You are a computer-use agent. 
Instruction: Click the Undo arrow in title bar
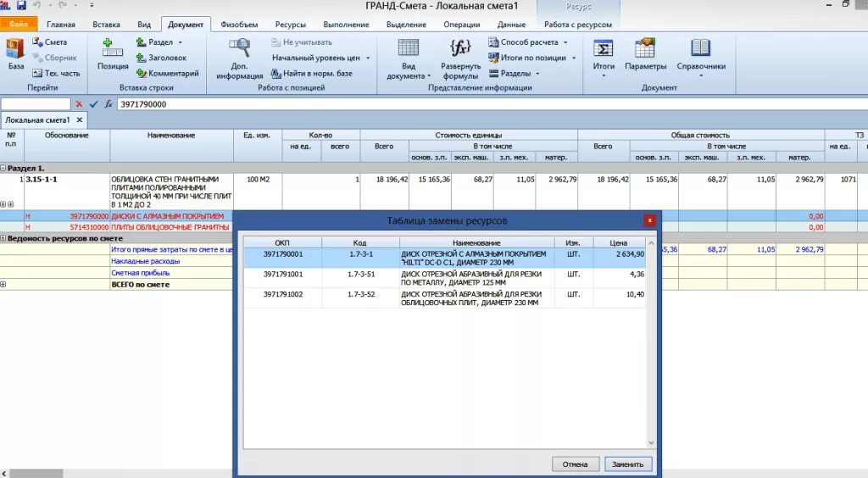[37, 6]
